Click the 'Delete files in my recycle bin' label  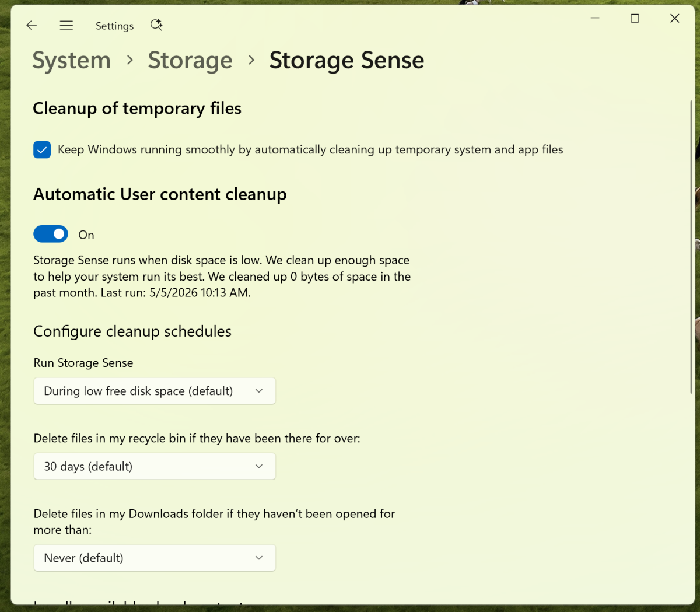197,438
